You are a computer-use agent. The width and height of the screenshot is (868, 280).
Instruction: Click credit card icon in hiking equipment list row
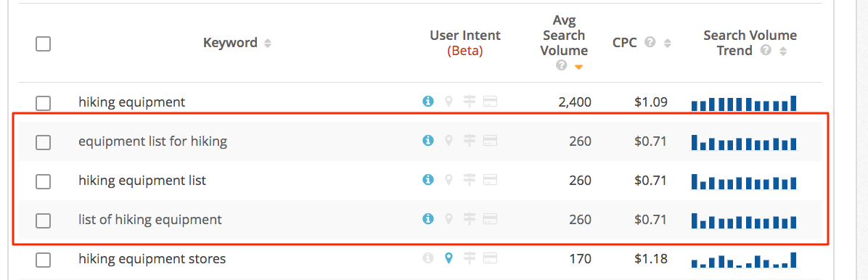click(x=490, y=181)
